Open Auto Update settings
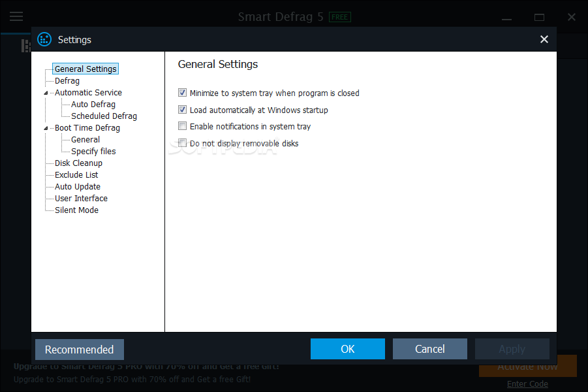 point(78,187)
